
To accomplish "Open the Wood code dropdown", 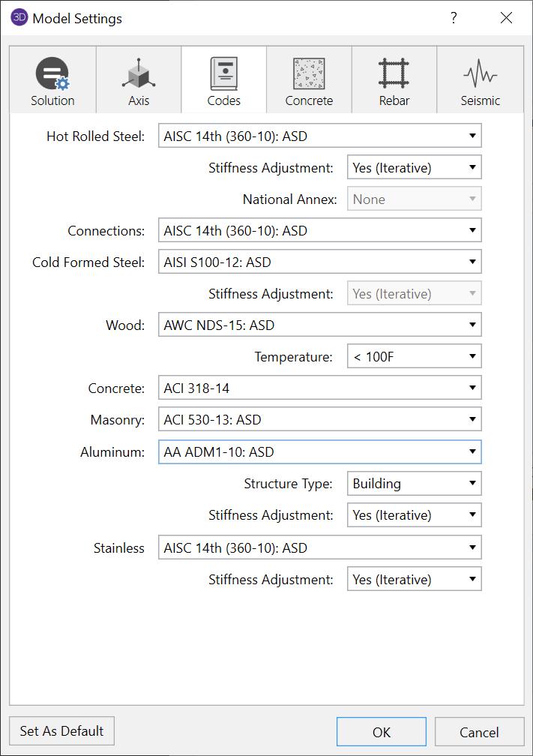I will click(319, 325).
